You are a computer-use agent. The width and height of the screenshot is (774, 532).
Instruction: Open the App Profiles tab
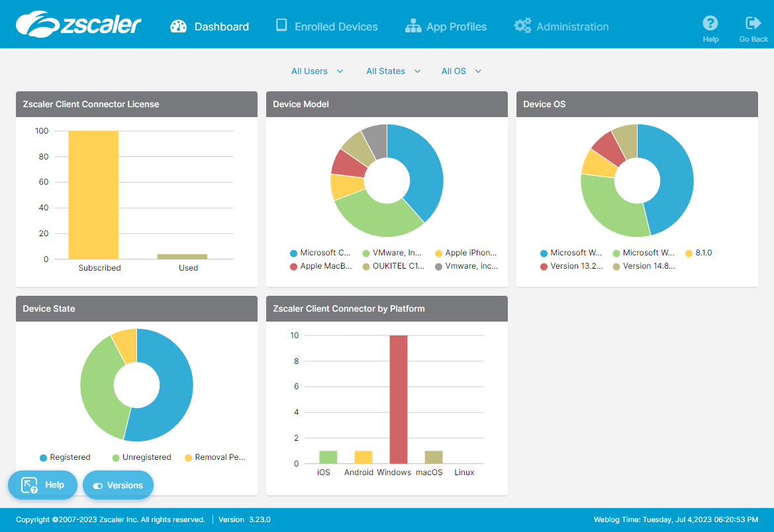(x=456, y=27)
